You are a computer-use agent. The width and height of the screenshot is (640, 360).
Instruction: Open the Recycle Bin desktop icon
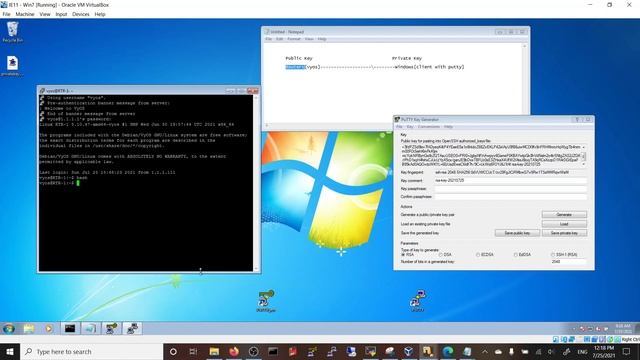pos(12,32)
